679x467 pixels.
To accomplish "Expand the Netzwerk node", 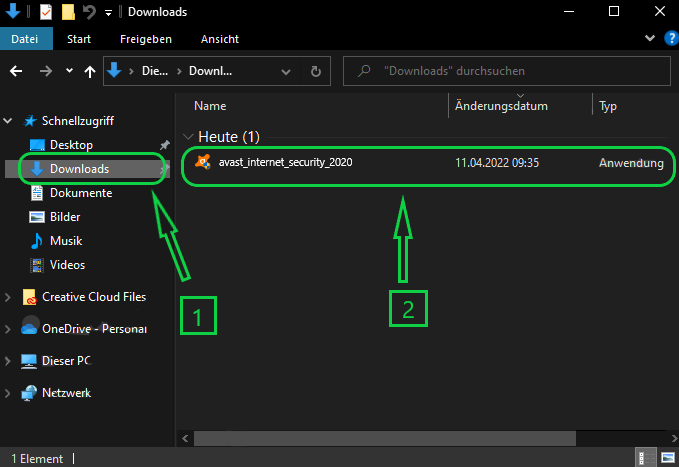I will pos(7,393).
